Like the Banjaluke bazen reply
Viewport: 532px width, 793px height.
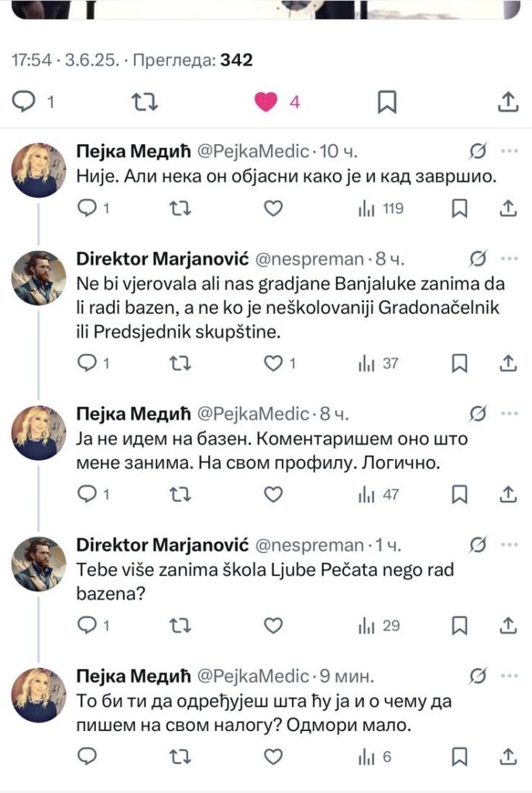point(273,363)
